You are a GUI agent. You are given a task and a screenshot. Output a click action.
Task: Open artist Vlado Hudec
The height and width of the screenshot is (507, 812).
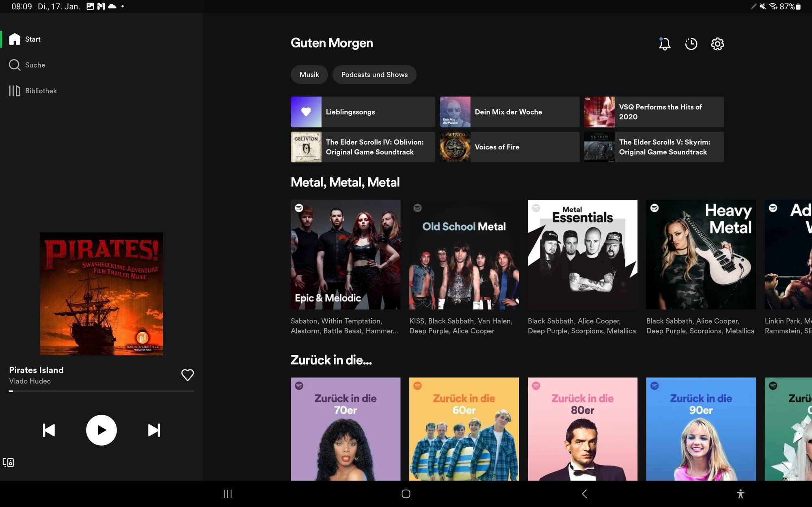[30, 381]
